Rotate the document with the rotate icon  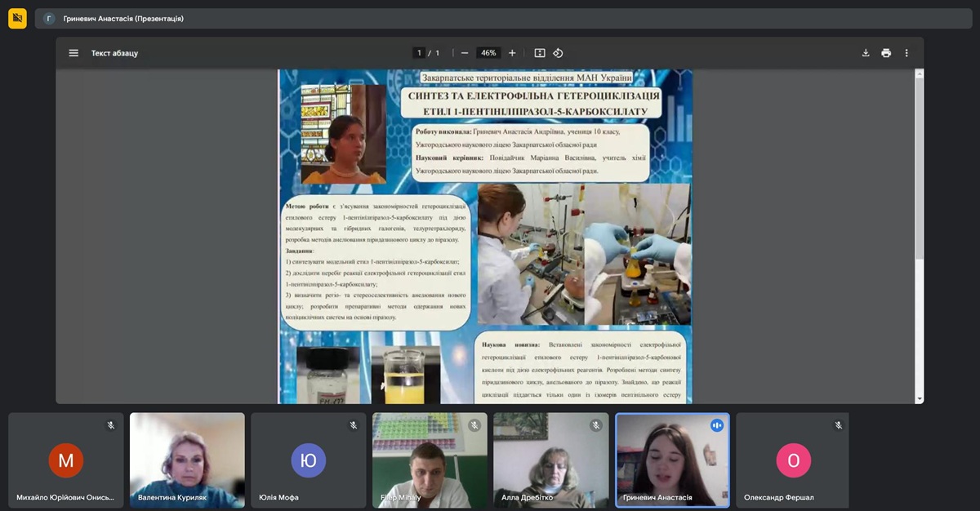558,53
